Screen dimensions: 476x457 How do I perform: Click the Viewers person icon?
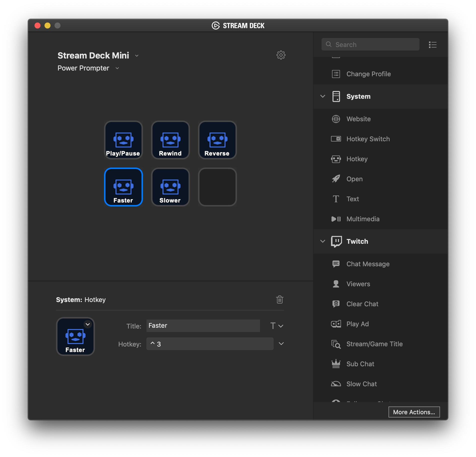tap(336, 284)
